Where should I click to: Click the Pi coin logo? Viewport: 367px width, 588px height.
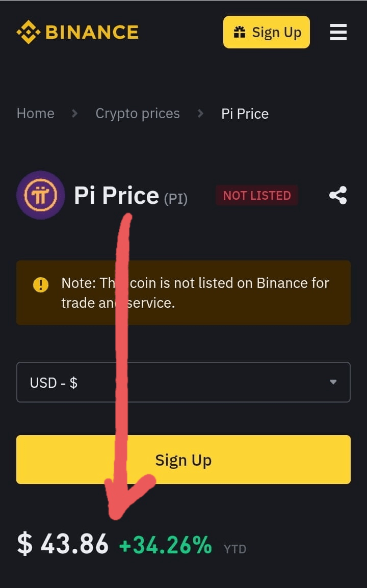click(x=41, y=195)
